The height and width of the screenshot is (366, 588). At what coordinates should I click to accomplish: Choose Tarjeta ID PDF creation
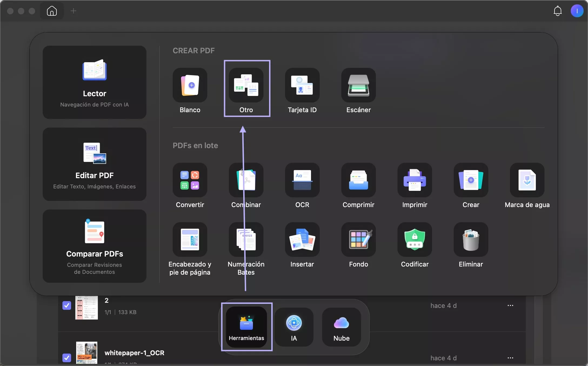coord(302,85)
